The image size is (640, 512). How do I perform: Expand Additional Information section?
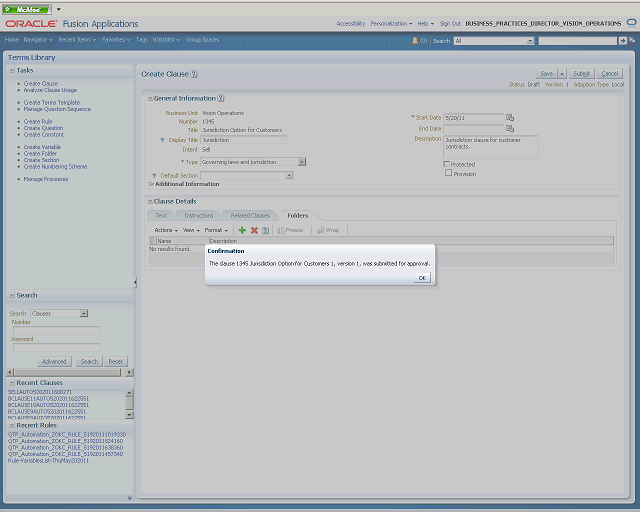151,184
